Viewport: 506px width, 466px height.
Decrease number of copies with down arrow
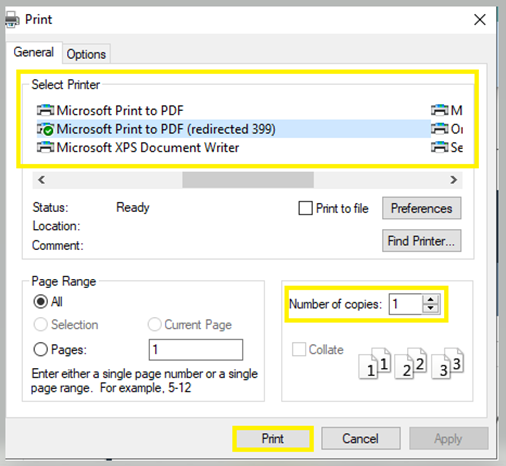pos(431,308)
